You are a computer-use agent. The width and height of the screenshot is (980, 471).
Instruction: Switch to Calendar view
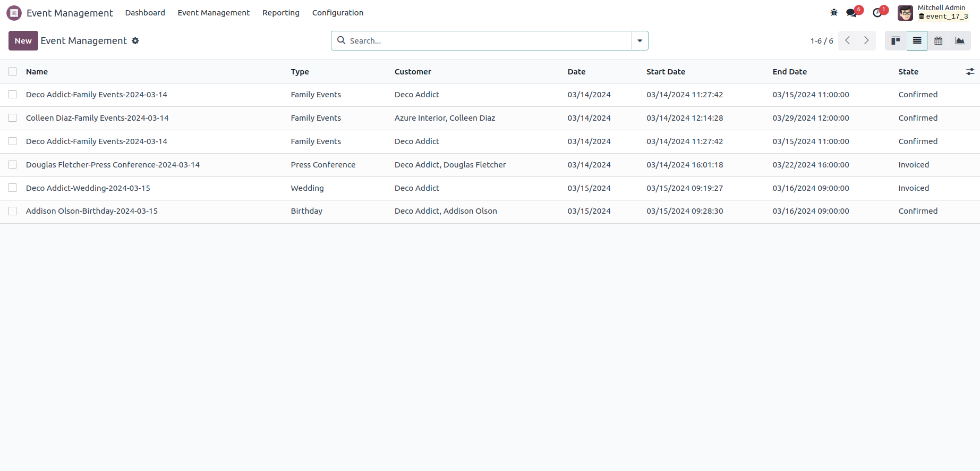939,41
